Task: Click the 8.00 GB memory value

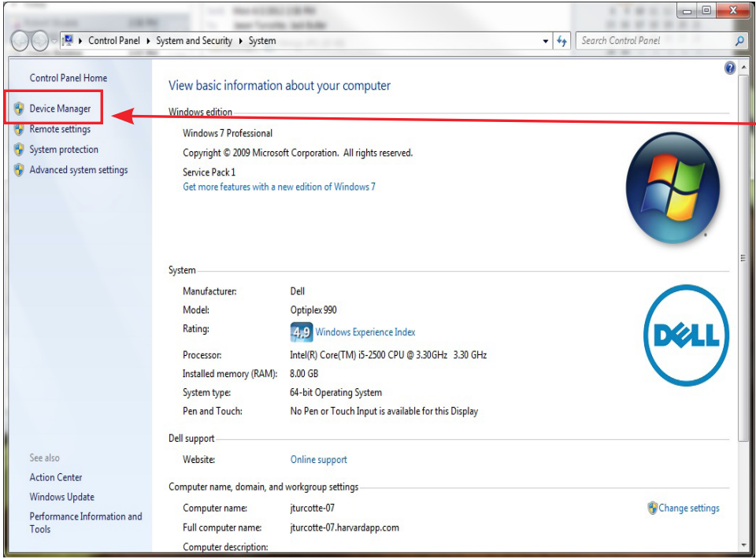Action: pyautogui.click(x=304, y=373)
